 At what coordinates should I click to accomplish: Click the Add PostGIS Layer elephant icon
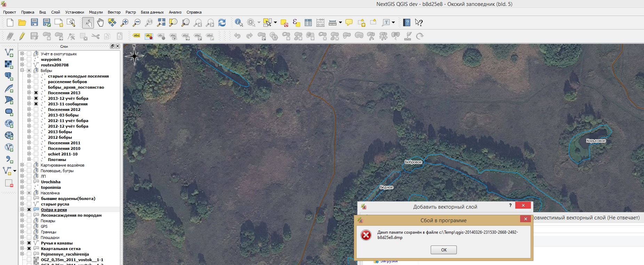pyautogui.click(x=9, y=77)
